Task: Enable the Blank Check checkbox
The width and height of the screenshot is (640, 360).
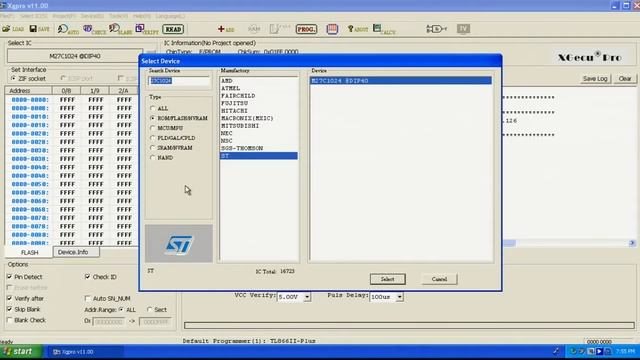Action: [9, 320]
